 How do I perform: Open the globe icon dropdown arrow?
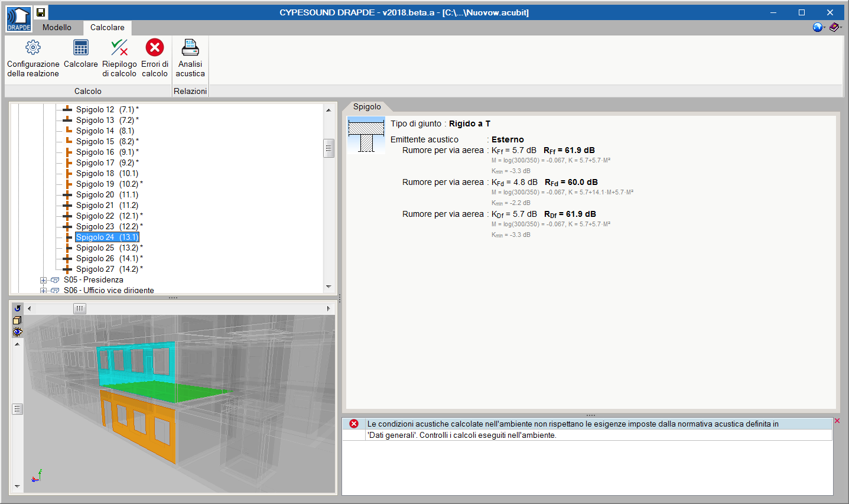pos(824,28)
